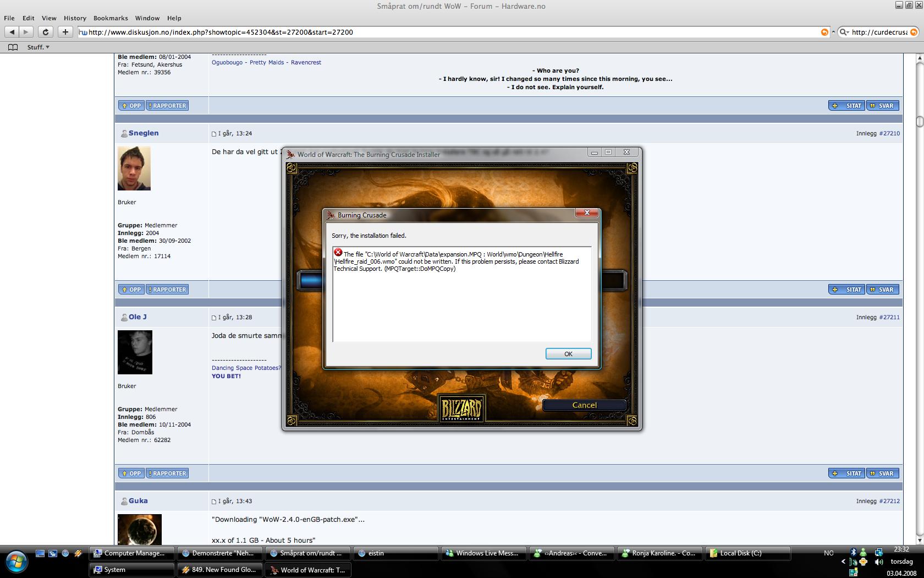The height and width of the screenshot is (578, 924).
Task: Open the Ravencrest signature link
Action: pyautogui.click(x=306, y=63)
